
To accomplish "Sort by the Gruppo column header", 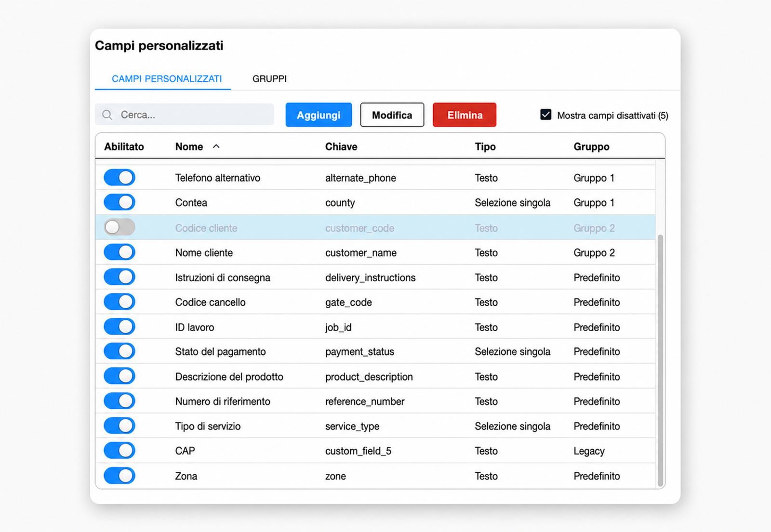I will (591, 146).
